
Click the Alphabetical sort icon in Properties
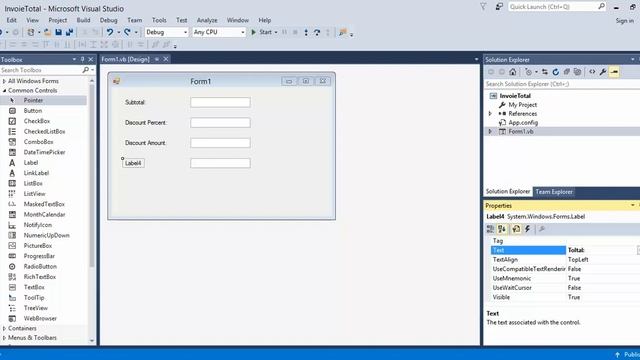pyautogui.click(x=502, y=229)
